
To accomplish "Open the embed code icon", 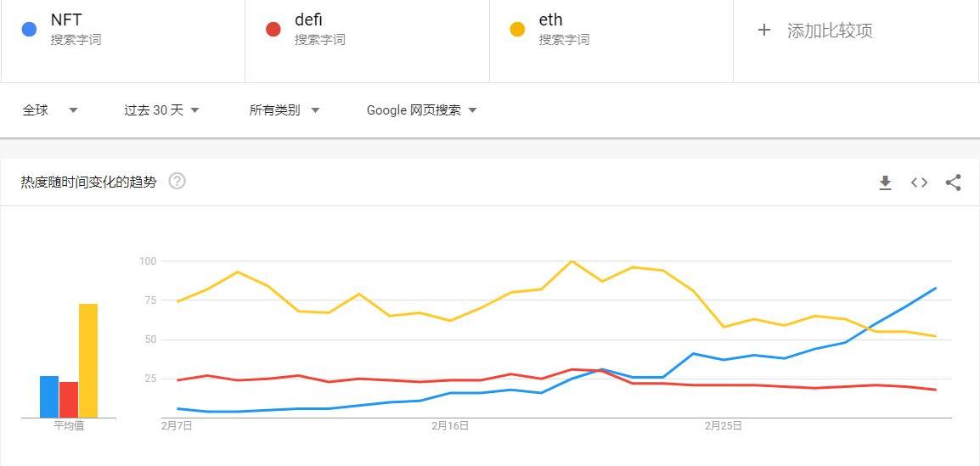I will coord(919,182).
